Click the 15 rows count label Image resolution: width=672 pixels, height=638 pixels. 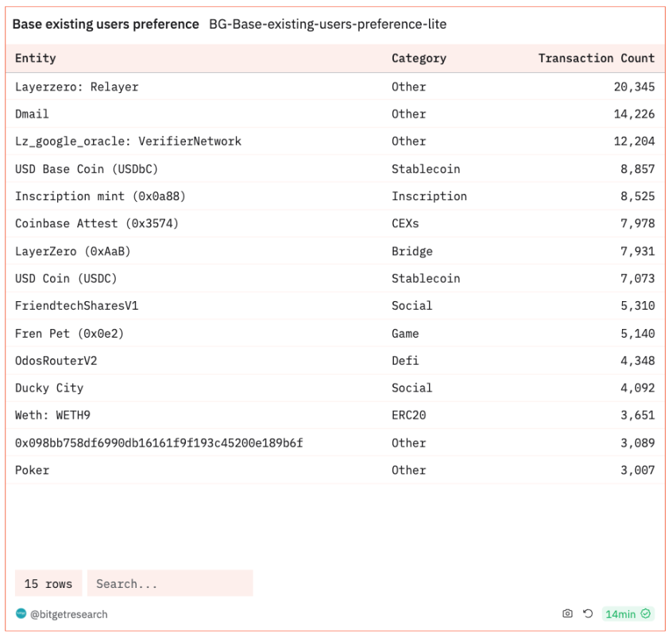pos(48,584)
